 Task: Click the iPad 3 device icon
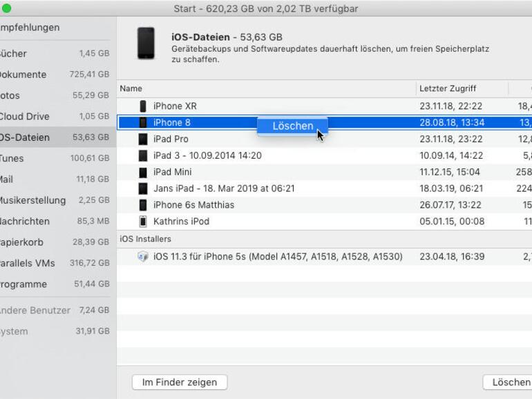tap(143, 155)
